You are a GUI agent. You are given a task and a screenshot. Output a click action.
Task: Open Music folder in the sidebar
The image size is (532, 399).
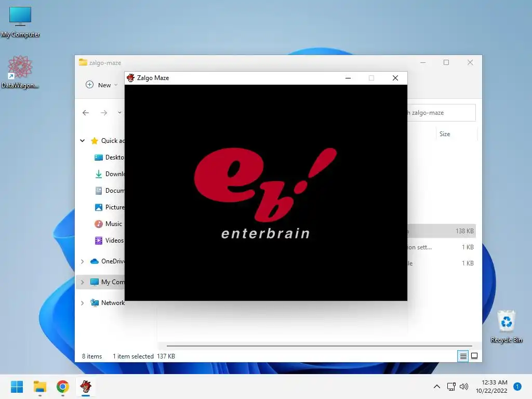tap(108, 223)
